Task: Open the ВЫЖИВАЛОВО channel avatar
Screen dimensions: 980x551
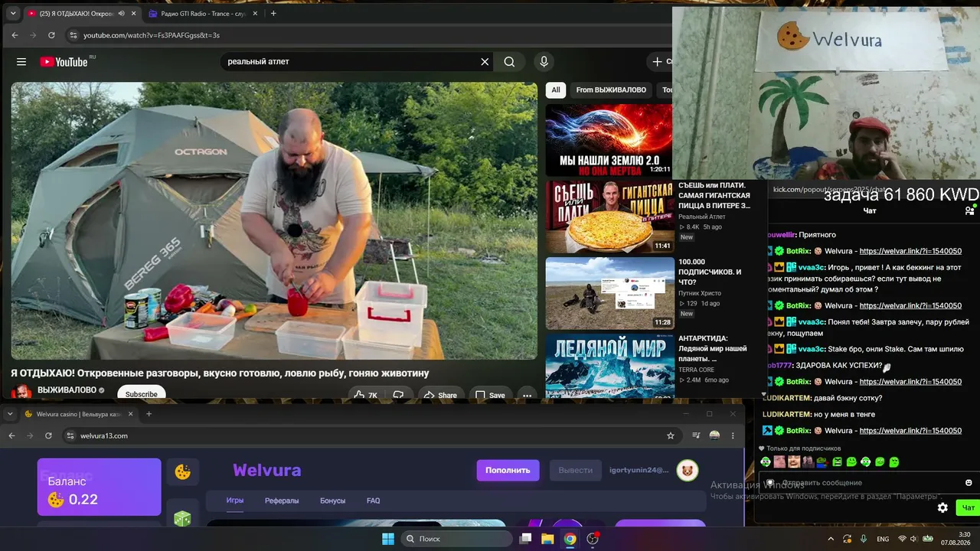Action: tap(21, 391)
